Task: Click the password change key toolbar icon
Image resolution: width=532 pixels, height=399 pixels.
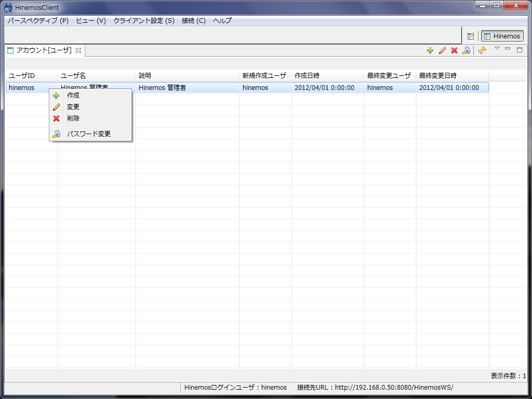Action: click(x=466, y=50)
